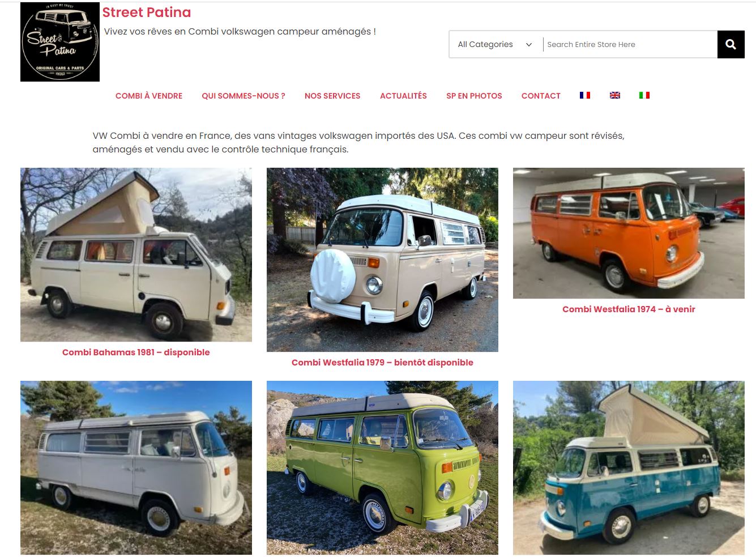
Task: Click the magnifying glass search button
Action: pos(731,44)
